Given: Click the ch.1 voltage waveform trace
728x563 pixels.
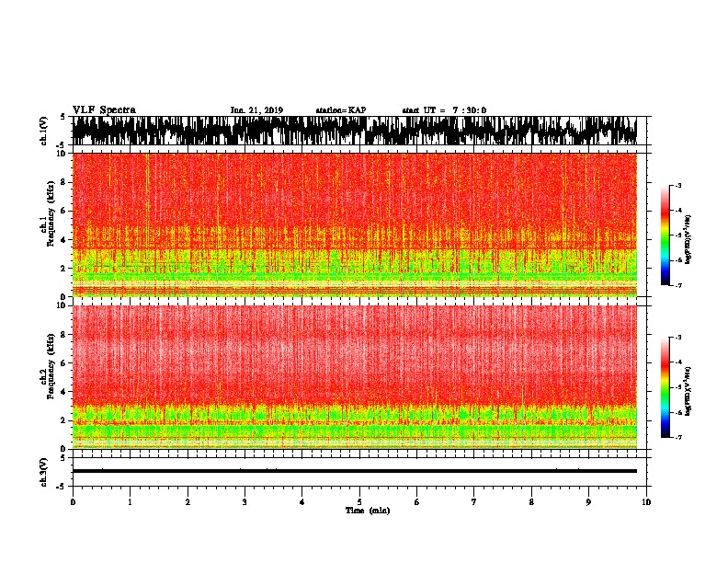Looking at the screenshot, I should (x=354, y=131).
